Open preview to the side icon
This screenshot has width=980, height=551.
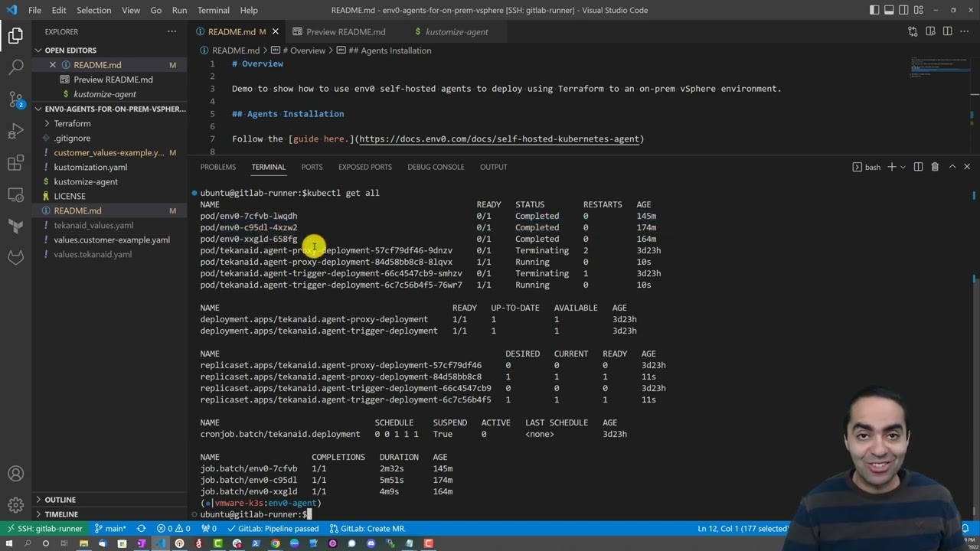[930, 31]
